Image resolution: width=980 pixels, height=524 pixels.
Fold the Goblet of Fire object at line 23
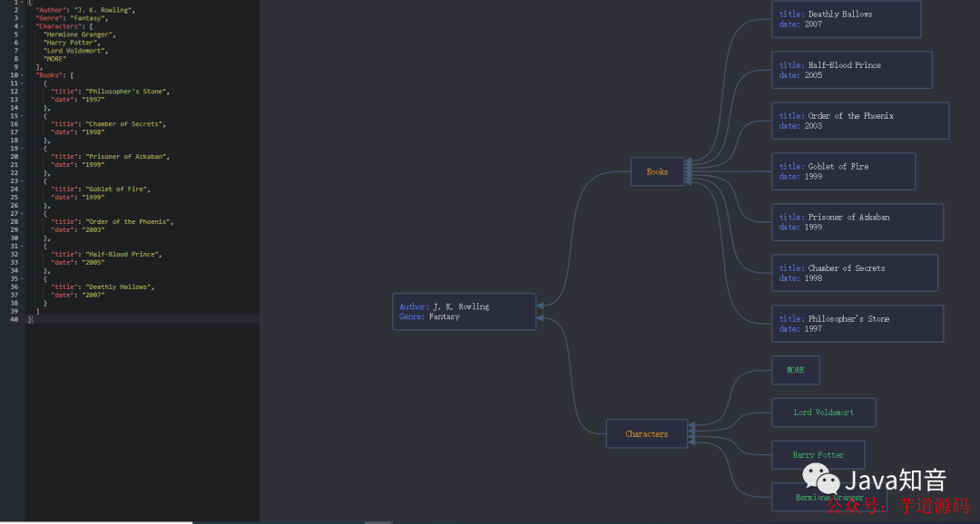(23, 180)
